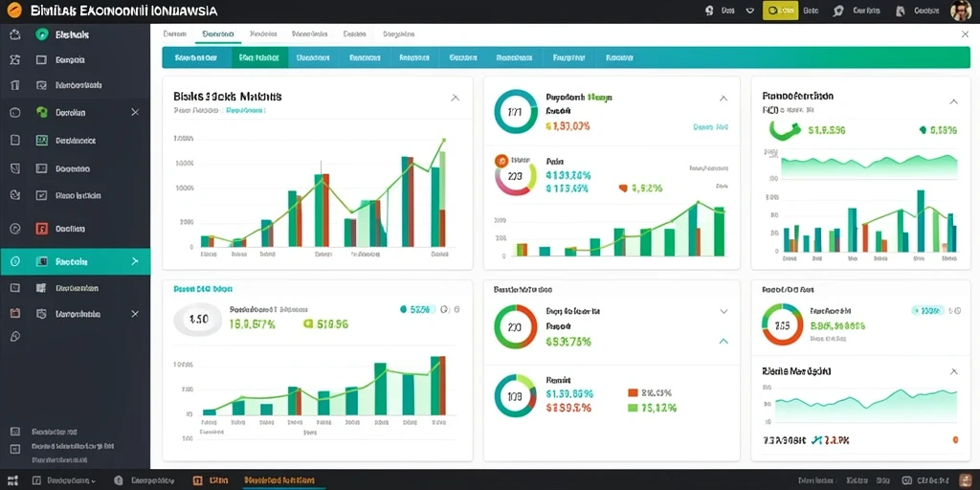Close the first bar chart card with its X
Viewport: 980px width, 490px height.
pyautogui.click(x=455, y=98)
